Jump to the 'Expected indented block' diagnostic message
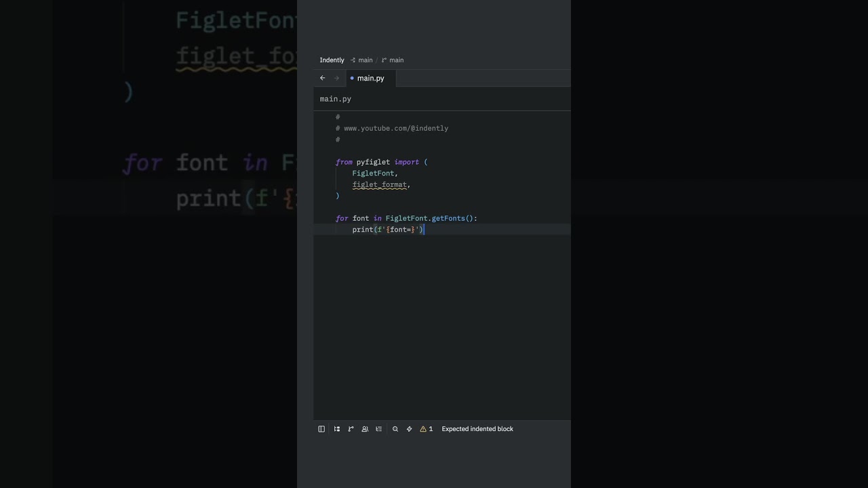This screenshot has width=868, height=488. click(x=477, y=429)
